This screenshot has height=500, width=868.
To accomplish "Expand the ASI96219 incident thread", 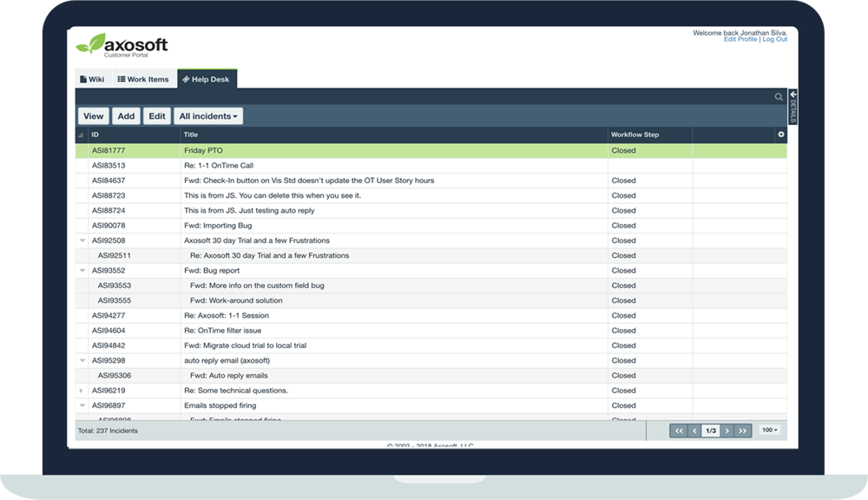I will (x=82, y=391).
